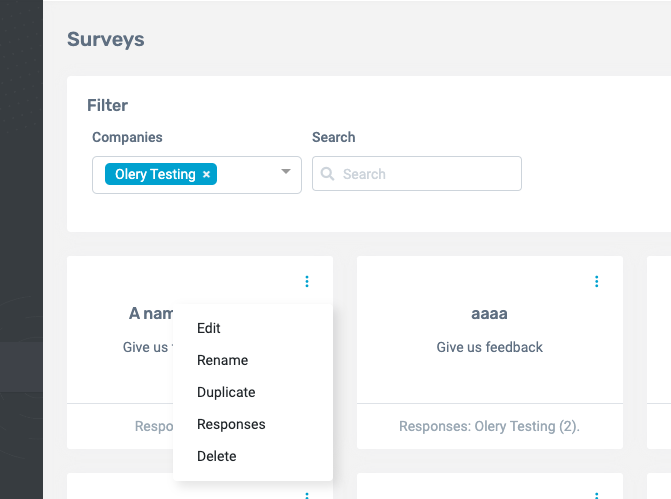The image size is (671, 499).
Task: Click the Companies field label
Action: [128, 137]
